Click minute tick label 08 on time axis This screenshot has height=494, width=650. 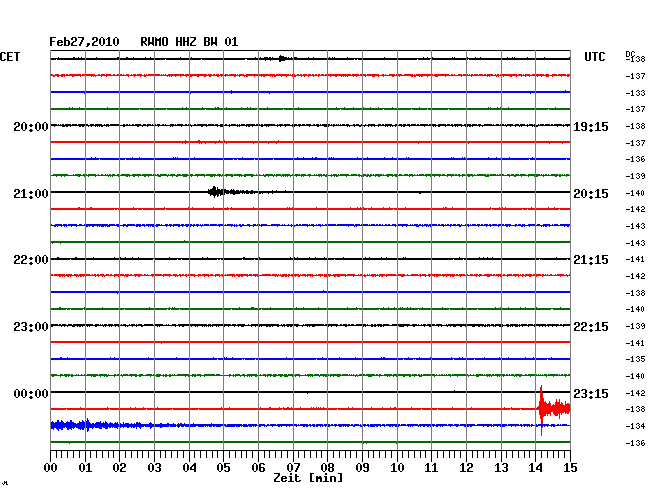tap(327, 468)
